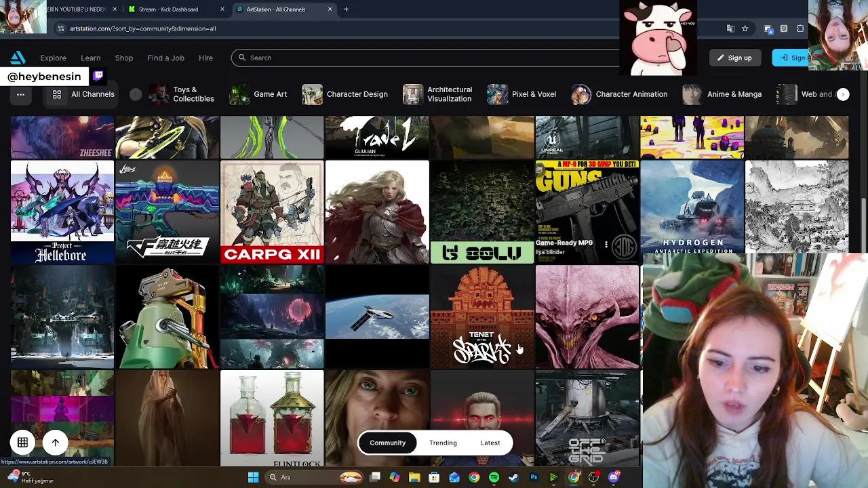
Task: Click the ArtStation logo icon
Action: 18,58
